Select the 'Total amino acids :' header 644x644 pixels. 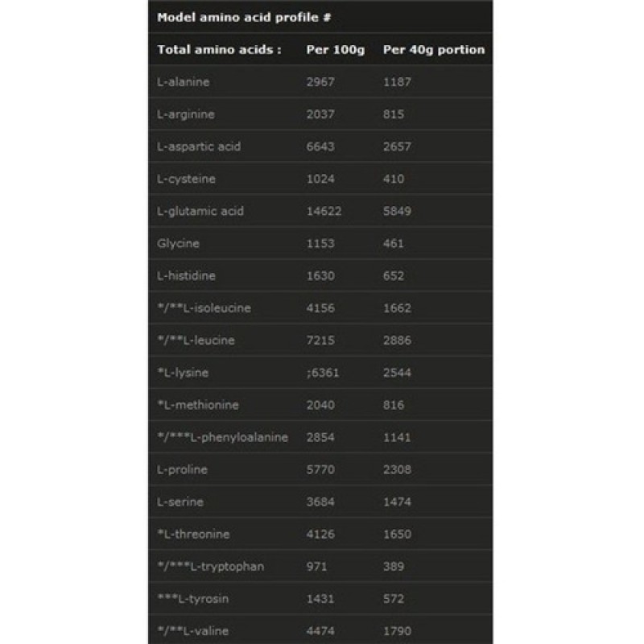click(219, 49)
